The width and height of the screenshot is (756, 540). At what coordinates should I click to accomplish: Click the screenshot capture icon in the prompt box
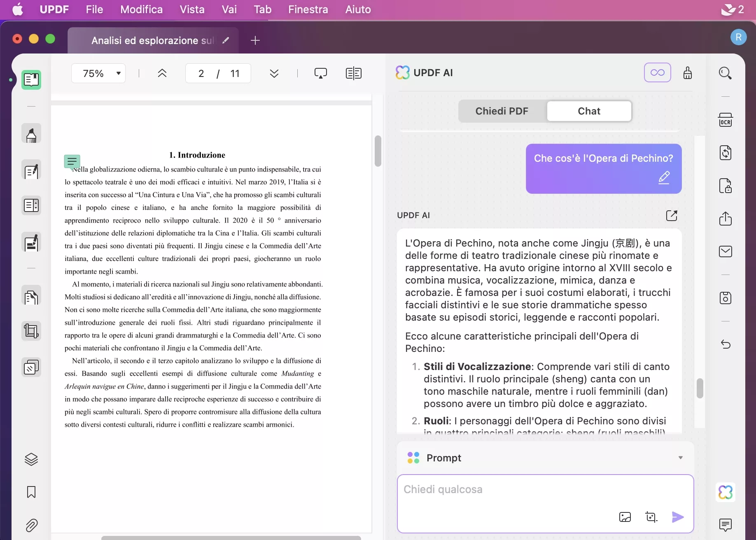point(651,517)
